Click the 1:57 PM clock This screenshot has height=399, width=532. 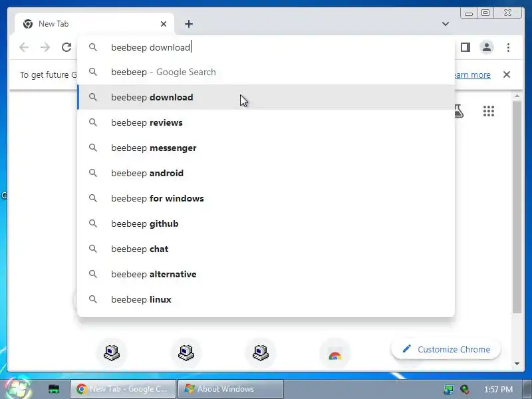(498, 389)
